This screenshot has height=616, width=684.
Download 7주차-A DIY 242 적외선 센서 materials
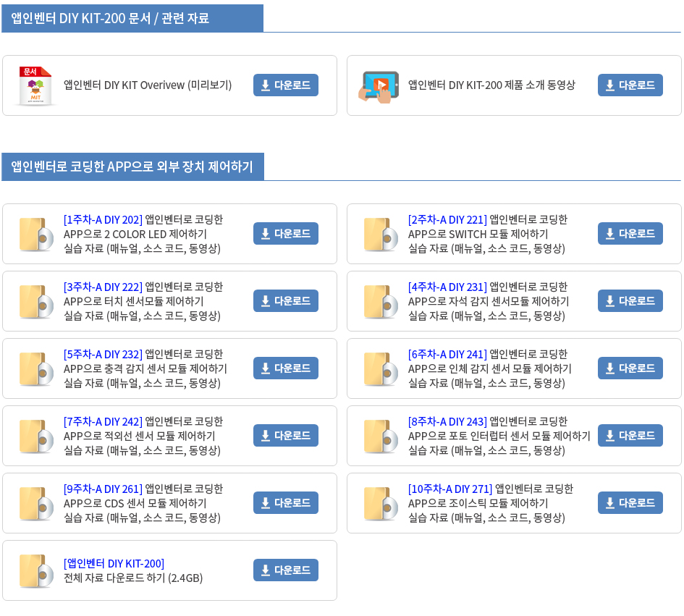coord(286,435)
